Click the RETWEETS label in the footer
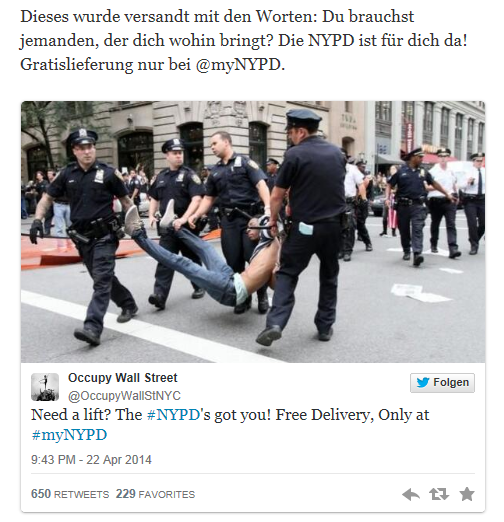The width and height of the screenshot is (504, 522). (x=81, y=494)
